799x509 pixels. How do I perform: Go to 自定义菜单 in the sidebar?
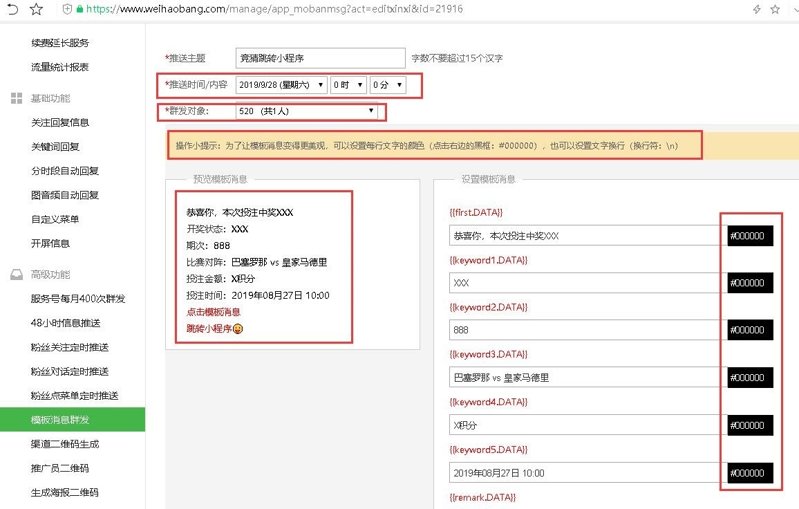(x=55, y=219)
